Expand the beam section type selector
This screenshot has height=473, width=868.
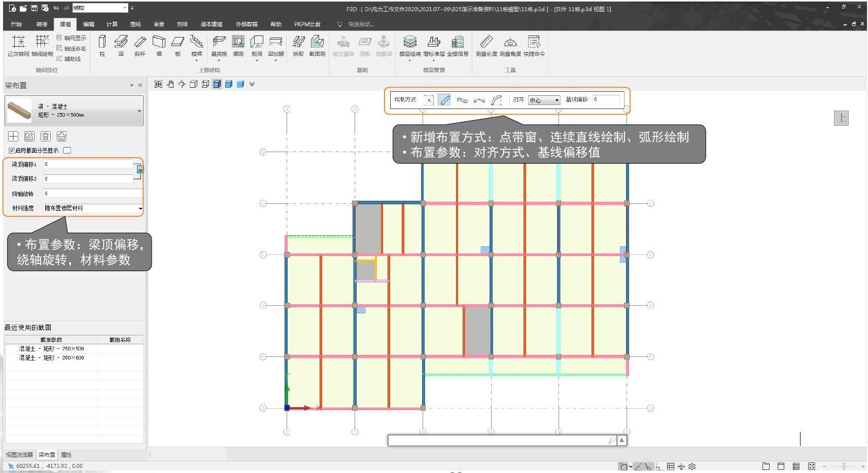[x=139, y=111]
